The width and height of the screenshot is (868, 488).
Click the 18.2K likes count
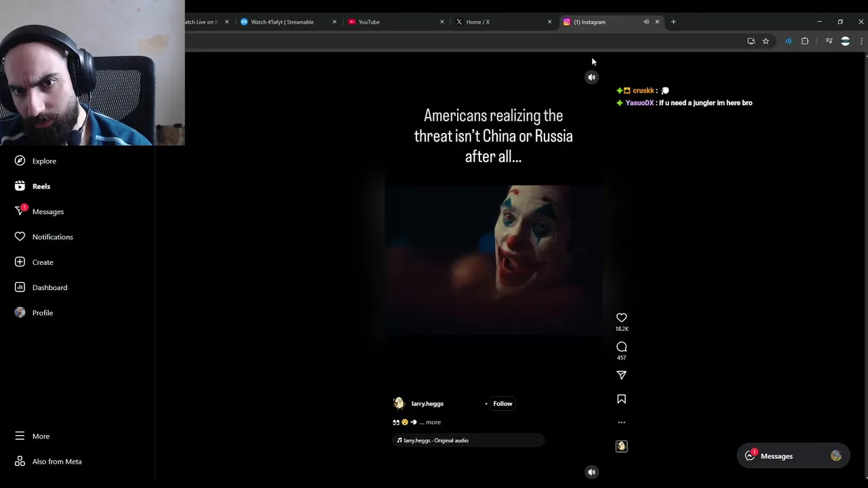pos(622,329)
